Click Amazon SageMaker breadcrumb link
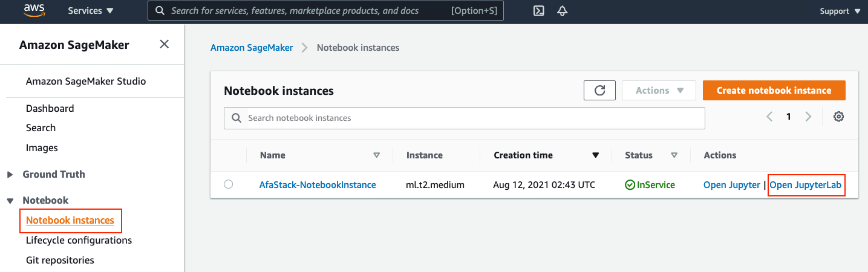Image resolution: width=868 pixels, height=272 pixels. click(x=252, y=47)
